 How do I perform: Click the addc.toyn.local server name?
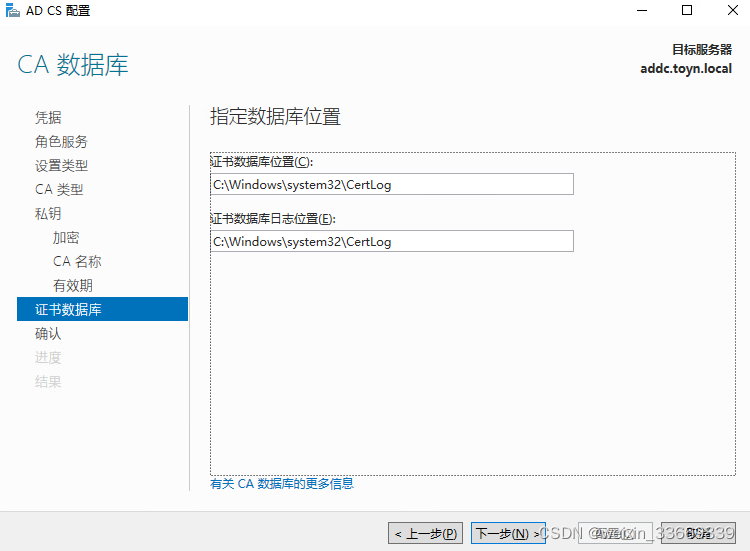coord(686,68)
